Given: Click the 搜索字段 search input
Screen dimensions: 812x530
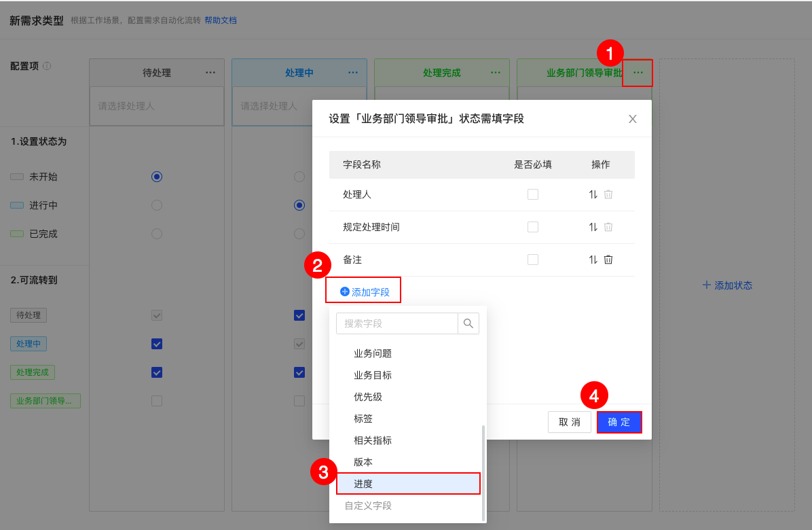Looking at the screenshot, I should pos(397,323).
